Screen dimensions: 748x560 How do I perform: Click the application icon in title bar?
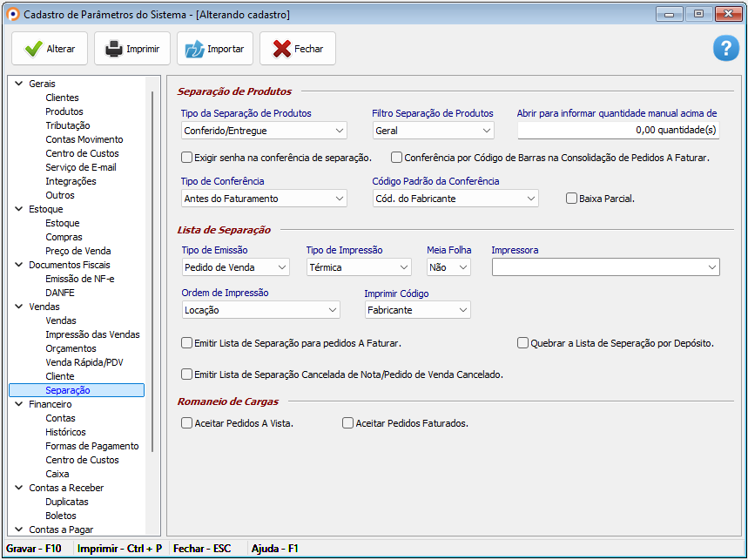[x=11, y=14]
